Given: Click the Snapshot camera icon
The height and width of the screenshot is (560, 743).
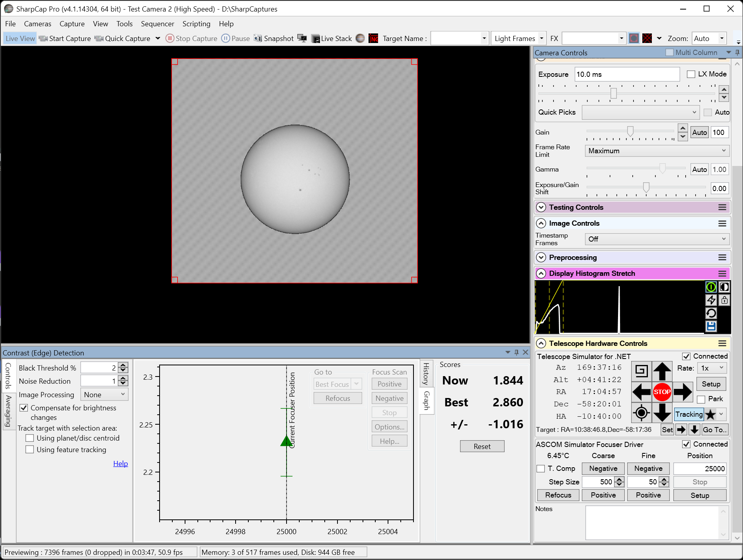Looking at the screenshot, I should (x=258, y=39).
